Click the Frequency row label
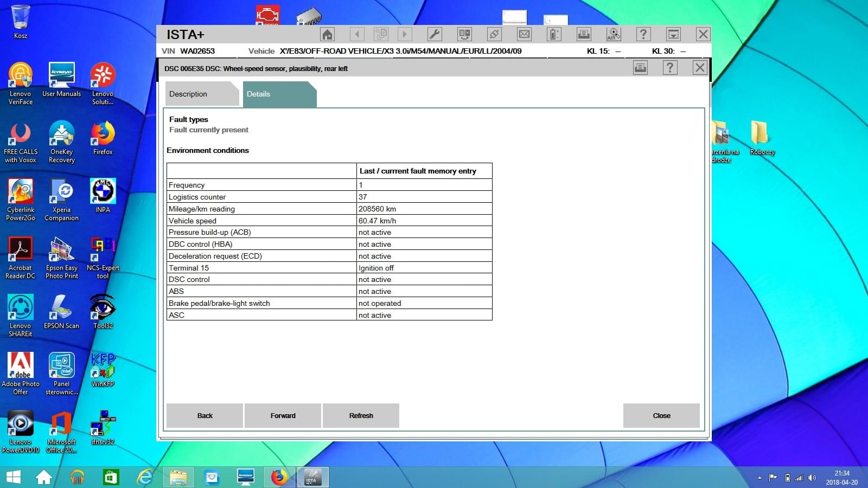 [187, 185]
